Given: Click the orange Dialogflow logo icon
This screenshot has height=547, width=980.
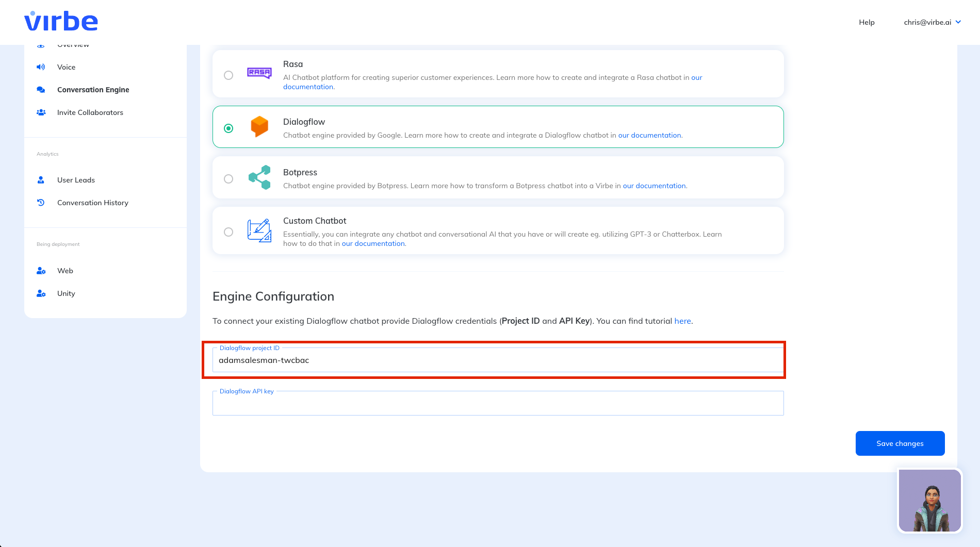Looking at the screenshot, I should coord(259,126).
